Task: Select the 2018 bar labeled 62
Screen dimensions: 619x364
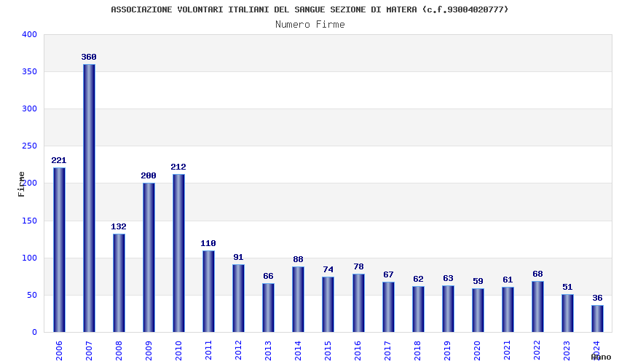Action: 419,309
